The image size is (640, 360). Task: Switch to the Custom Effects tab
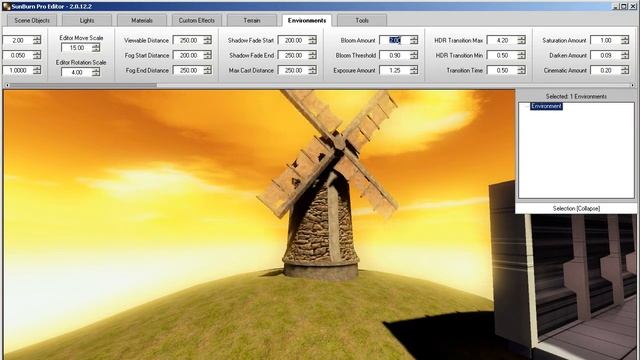pos(196,20)
